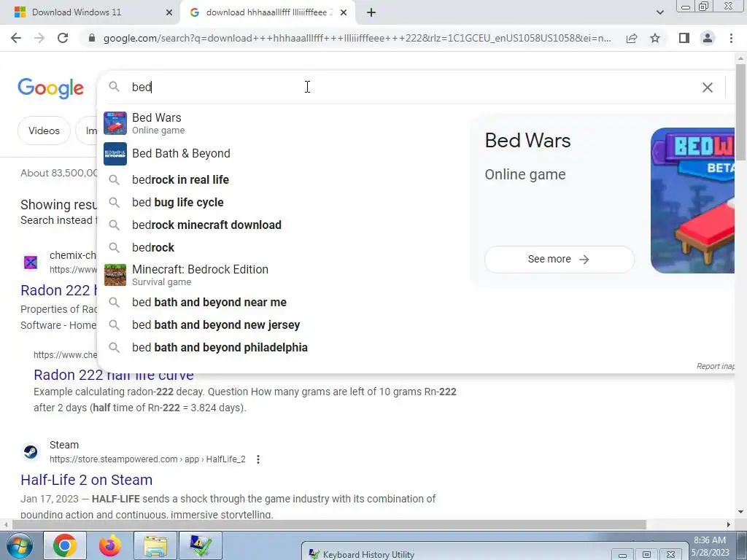747x560 pixels.
Task: Open the Chrome profile avatar
Action: click(708, 38)
